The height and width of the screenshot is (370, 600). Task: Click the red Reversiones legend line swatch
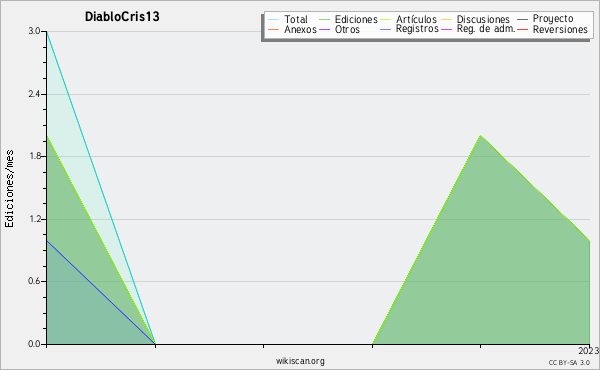(522, 29)
